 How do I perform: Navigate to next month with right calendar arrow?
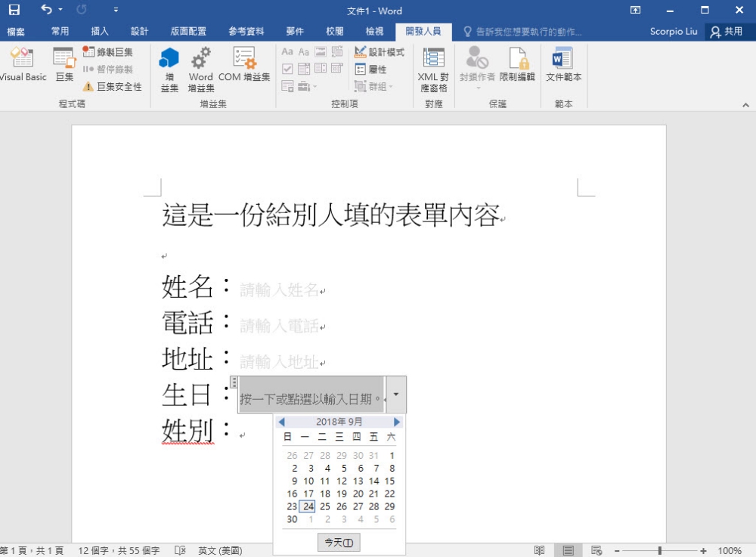(x=396, y=422)
